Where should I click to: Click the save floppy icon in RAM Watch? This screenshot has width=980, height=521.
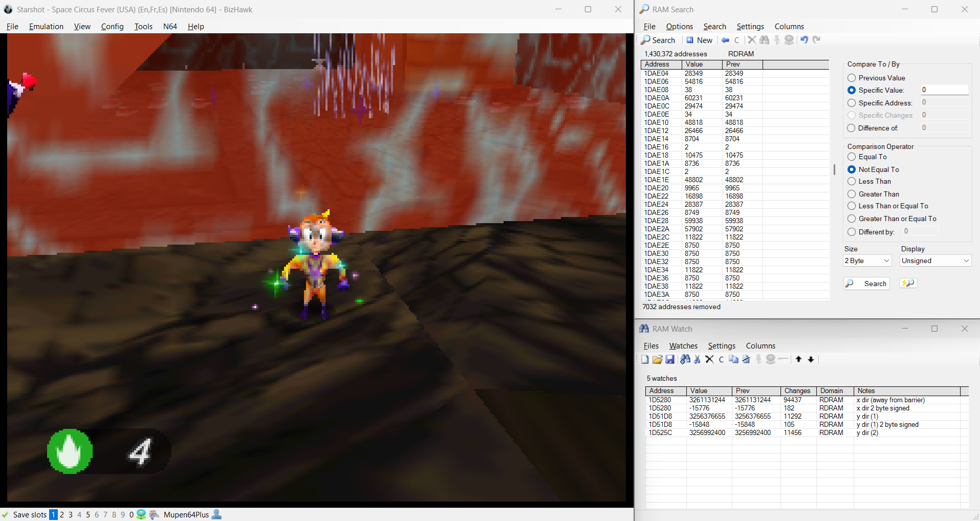(670, 359)
